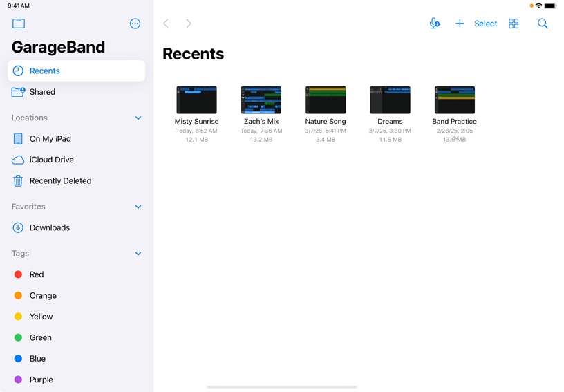Screen dimensions: 564x392
Task: Collapse the Locations section
Action: pyautogui.click(x=138, y=118)
